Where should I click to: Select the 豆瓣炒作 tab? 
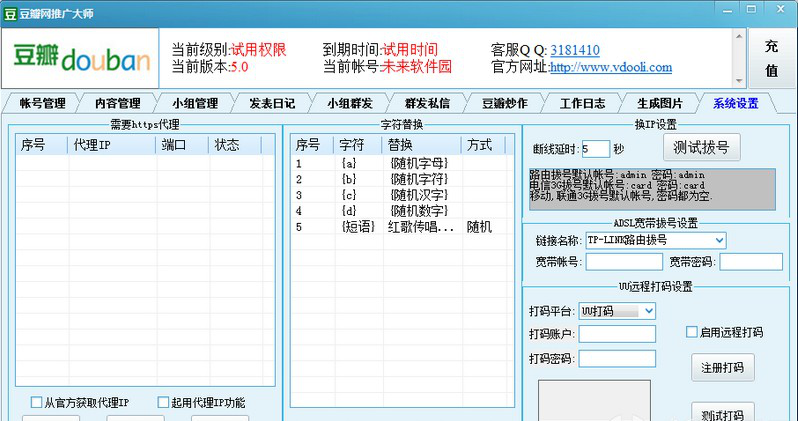click(x=504, y=103)
